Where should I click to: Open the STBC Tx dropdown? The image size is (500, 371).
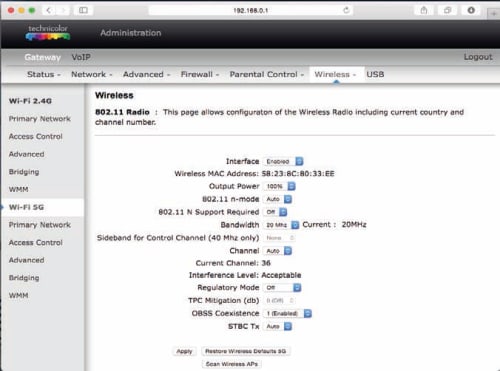[277, 326]
